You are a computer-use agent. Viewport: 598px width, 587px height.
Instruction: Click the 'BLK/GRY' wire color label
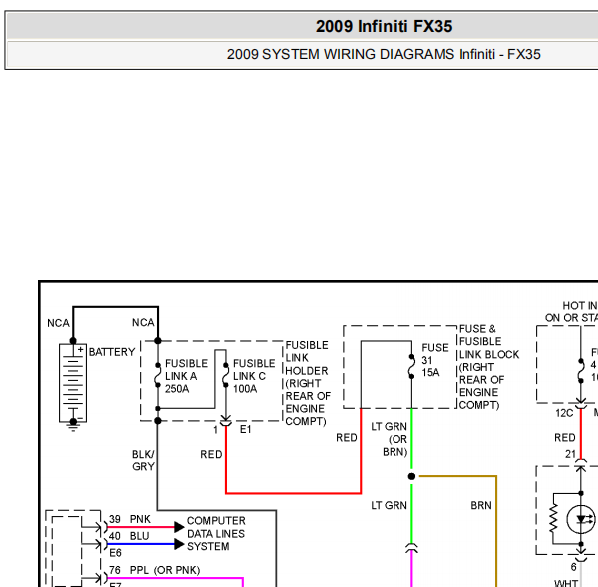(x=143, y=460)
